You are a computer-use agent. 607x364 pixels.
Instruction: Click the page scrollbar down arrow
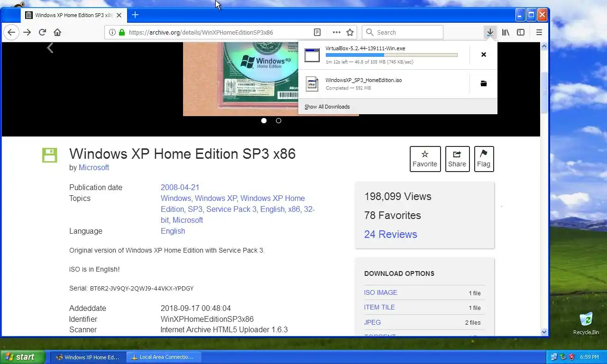coord(544,332)
